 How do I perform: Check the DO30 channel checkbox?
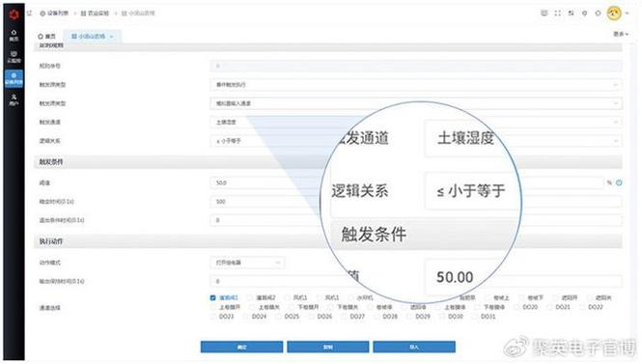tap(442, 316)
